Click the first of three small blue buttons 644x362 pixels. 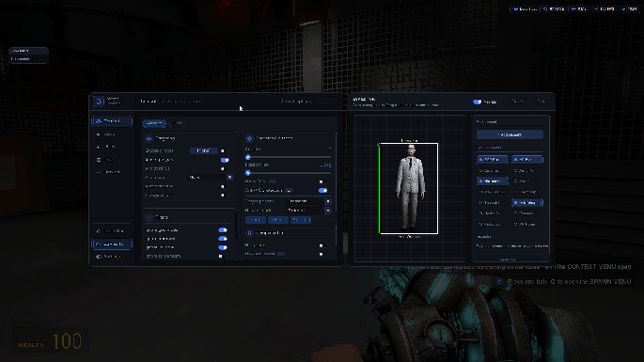pos(256,220)
